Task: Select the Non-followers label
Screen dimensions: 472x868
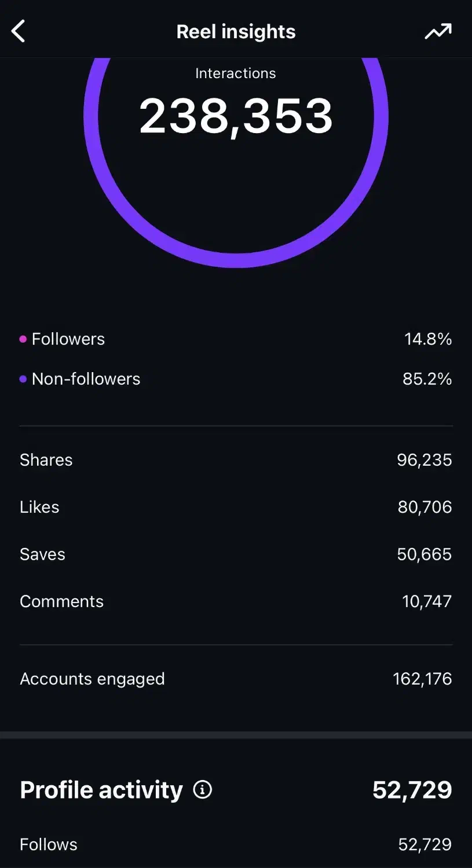Action: (x=86, y=379)
